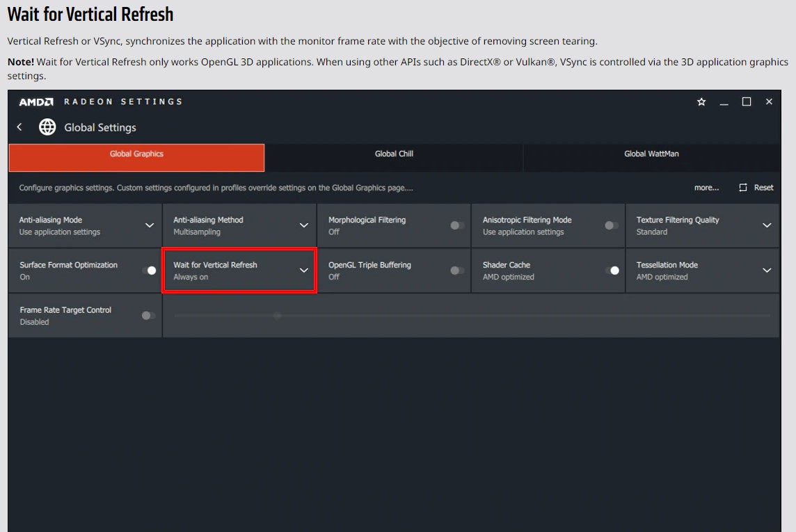This screenshot has height=532, width=796.
Task: Expand Anti-aliasing Mode dropdown chevron
Action: click(149, 225)
